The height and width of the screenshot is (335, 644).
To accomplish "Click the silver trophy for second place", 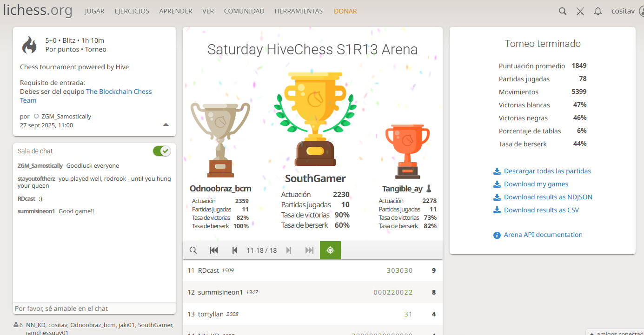I will click(220, 140).
